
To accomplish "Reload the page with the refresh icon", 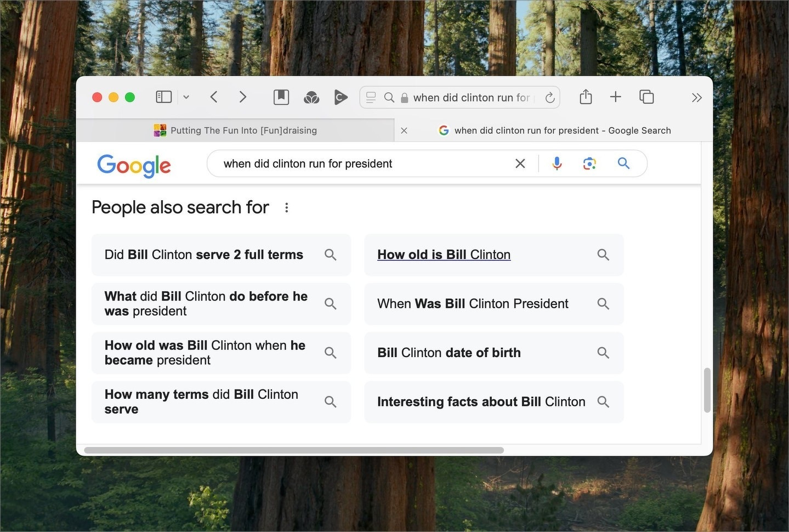I will pos(549,98).
